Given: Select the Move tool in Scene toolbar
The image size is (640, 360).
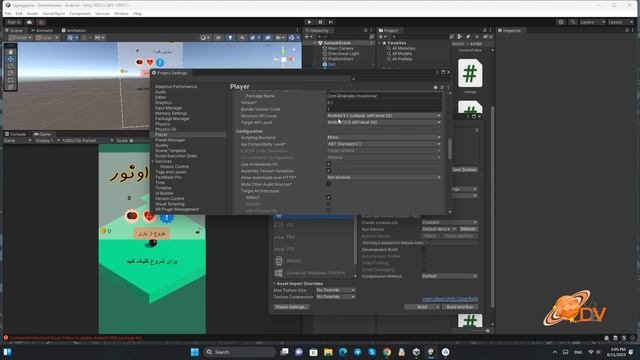Looking at the screenshot, I should click(11, 59).
